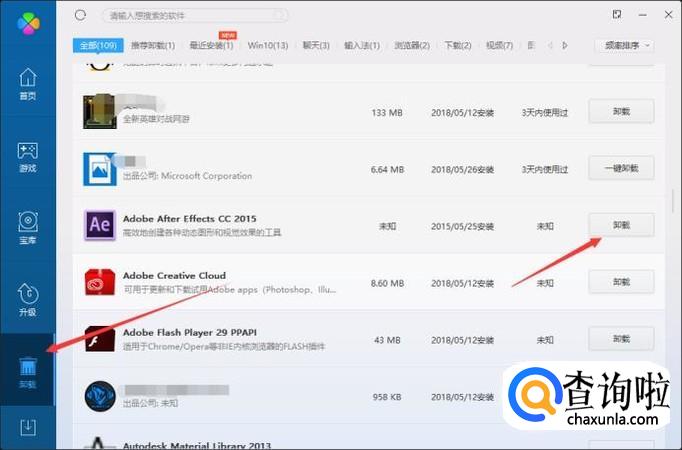Click the round blue icon of 958 KB app
Image resolution: width=682 pixels, height=450 pixels.
[100, 396]
